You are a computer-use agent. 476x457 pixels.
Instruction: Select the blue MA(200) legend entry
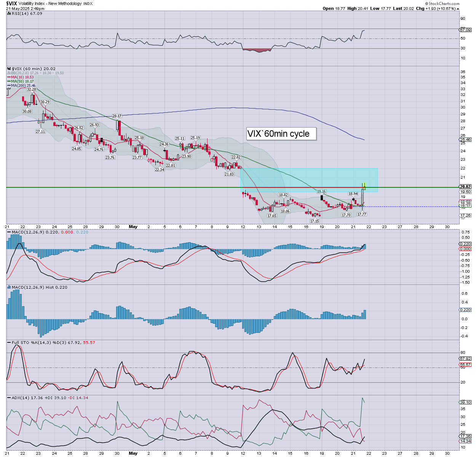(x=23, y=86)
